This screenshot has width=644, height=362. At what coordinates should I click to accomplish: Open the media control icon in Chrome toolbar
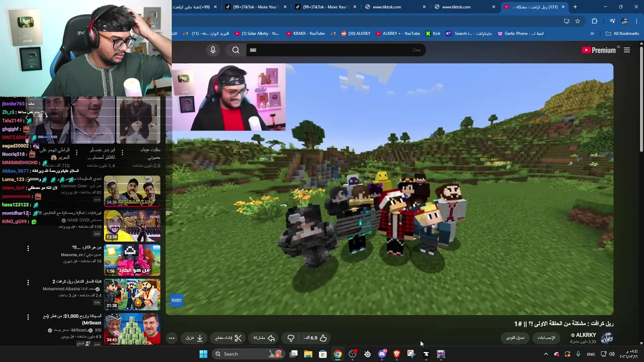[x=612, y=21]
